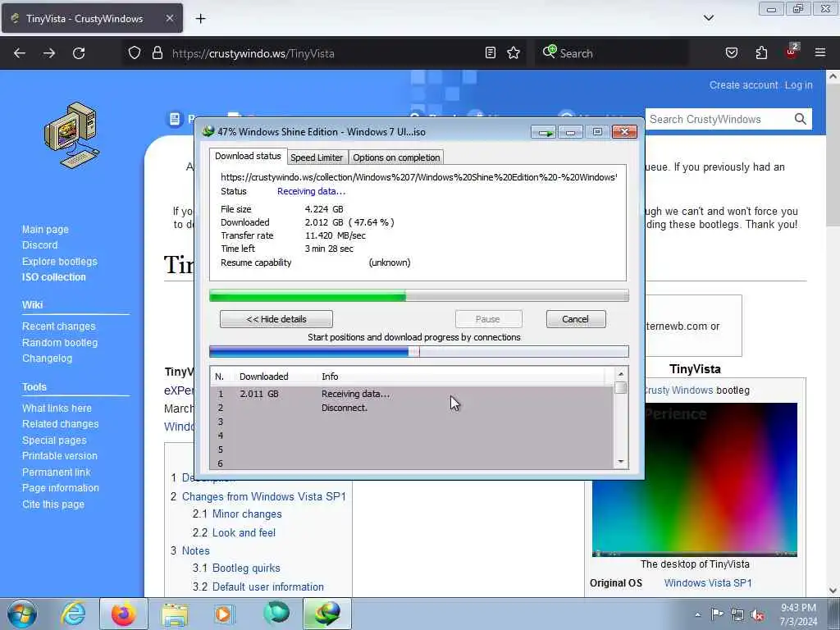Switch to Download status tab

[248, 156]
